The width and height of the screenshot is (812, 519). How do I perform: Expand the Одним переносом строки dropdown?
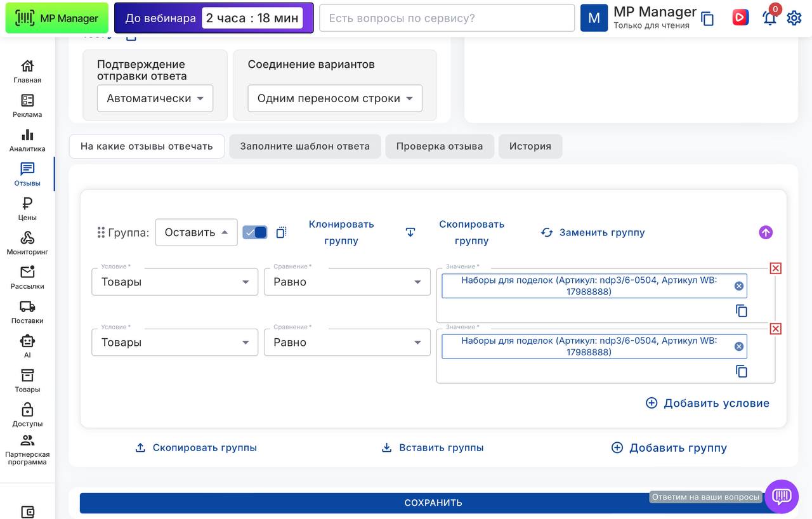(334, 98)
